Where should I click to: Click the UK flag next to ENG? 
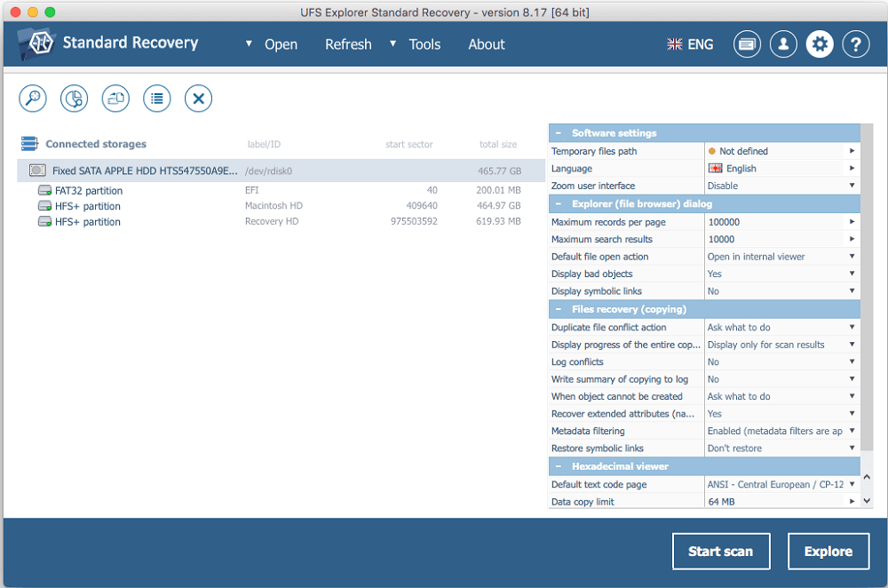pyautogui.click(x=675, y=44)
